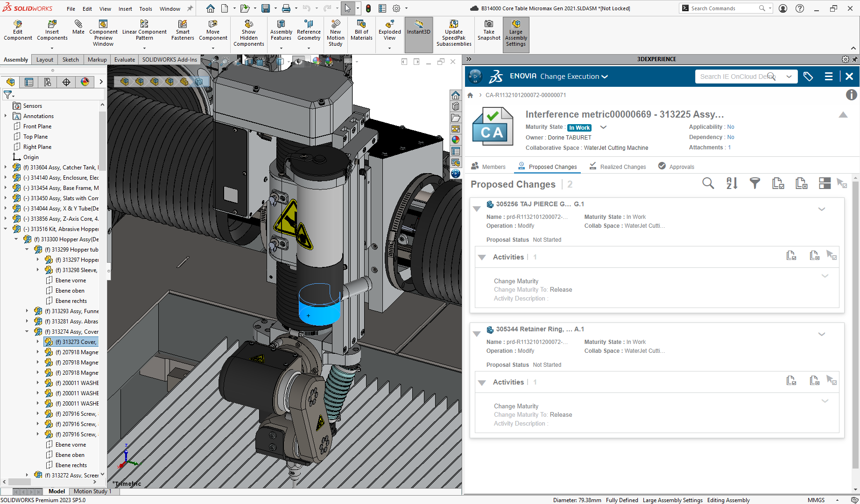This screenshot has width=860, height=504.
Task: Open the Tools menu
Action: tap(146, 8)
